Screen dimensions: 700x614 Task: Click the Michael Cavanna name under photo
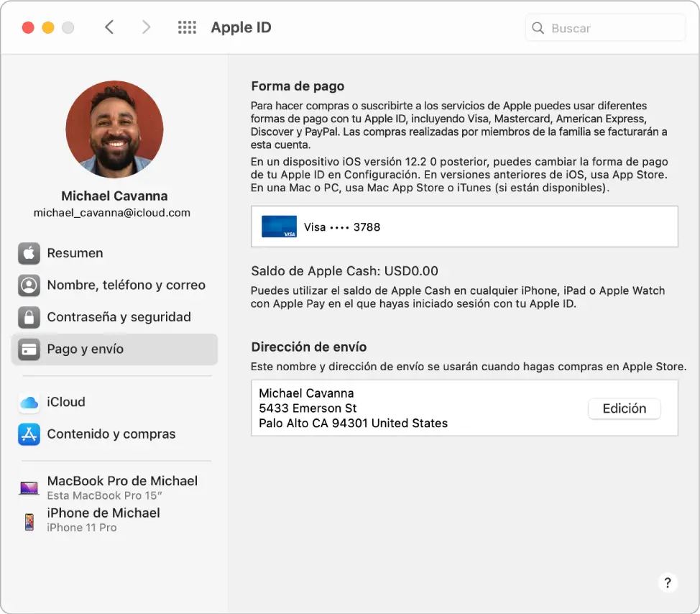[x=114, y=196]
